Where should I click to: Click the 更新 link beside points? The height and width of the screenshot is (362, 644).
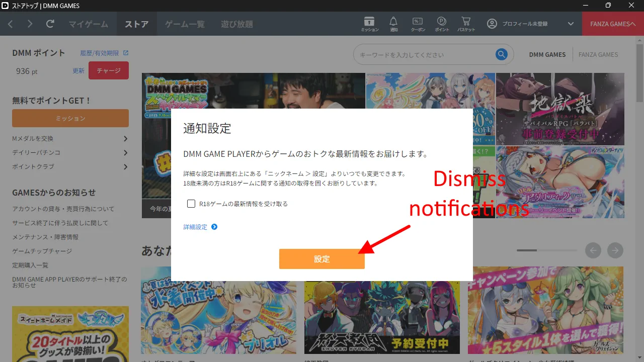[78, 71]
